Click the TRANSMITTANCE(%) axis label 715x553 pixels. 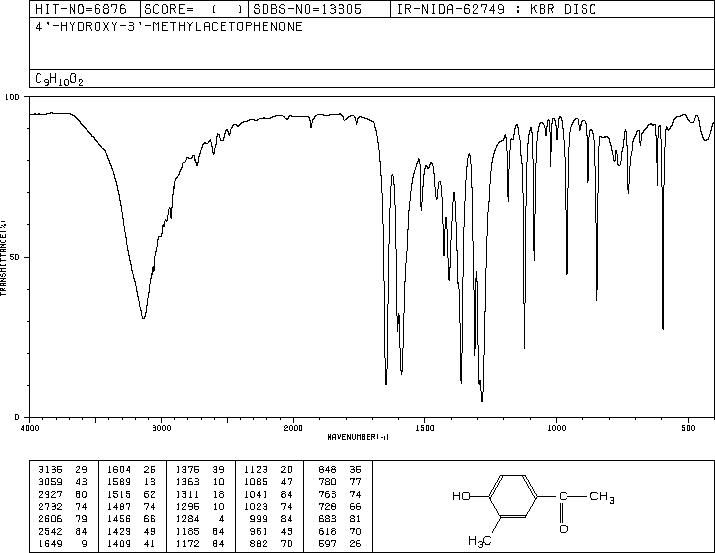3,258
